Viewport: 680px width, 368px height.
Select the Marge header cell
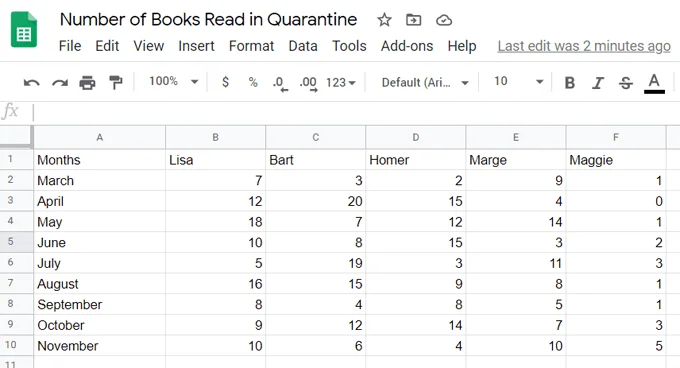[516, 160]
